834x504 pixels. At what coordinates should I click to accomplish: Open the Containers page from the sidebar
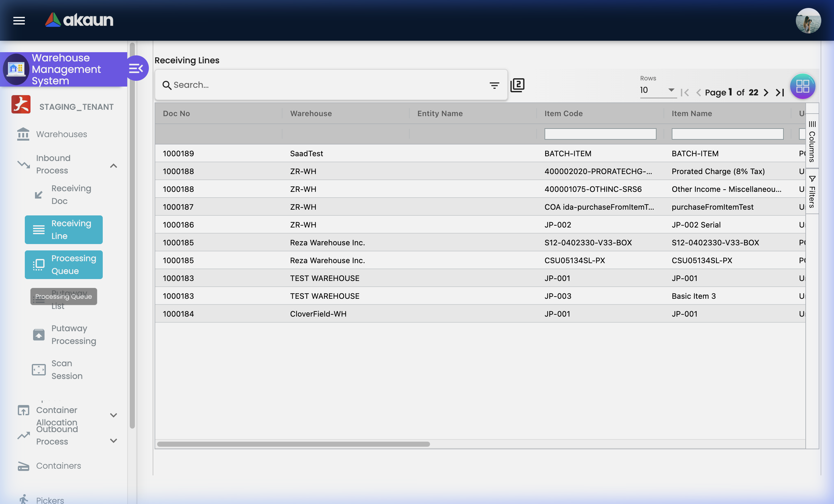click(58, 466)
